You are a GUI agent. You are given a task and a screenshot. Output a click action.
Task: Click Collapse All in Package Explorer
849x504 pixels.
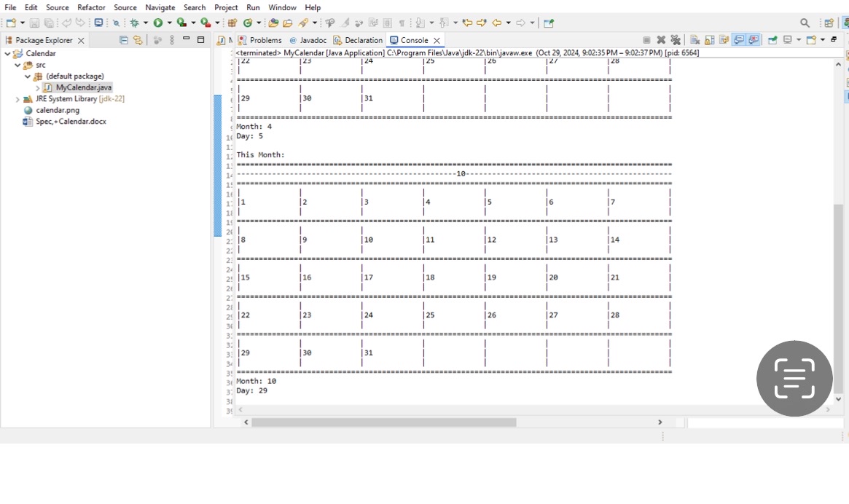124,41
